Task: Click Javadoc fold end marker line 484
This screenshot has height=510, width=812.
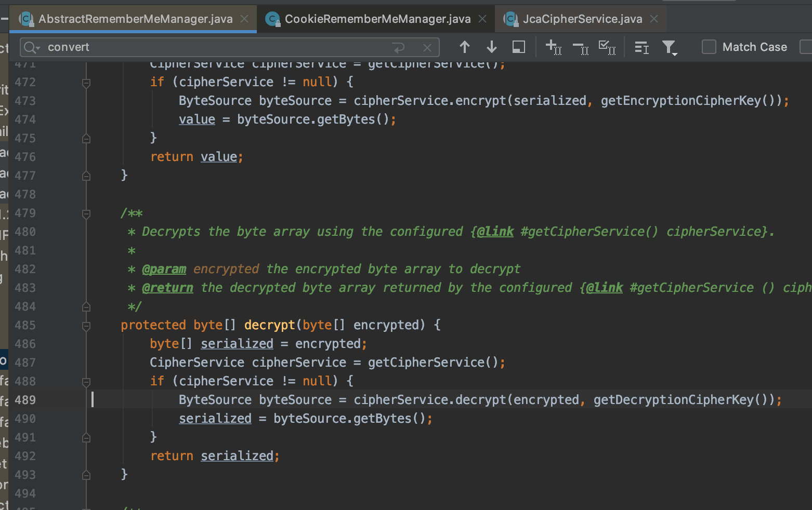Action: [86, 307]
